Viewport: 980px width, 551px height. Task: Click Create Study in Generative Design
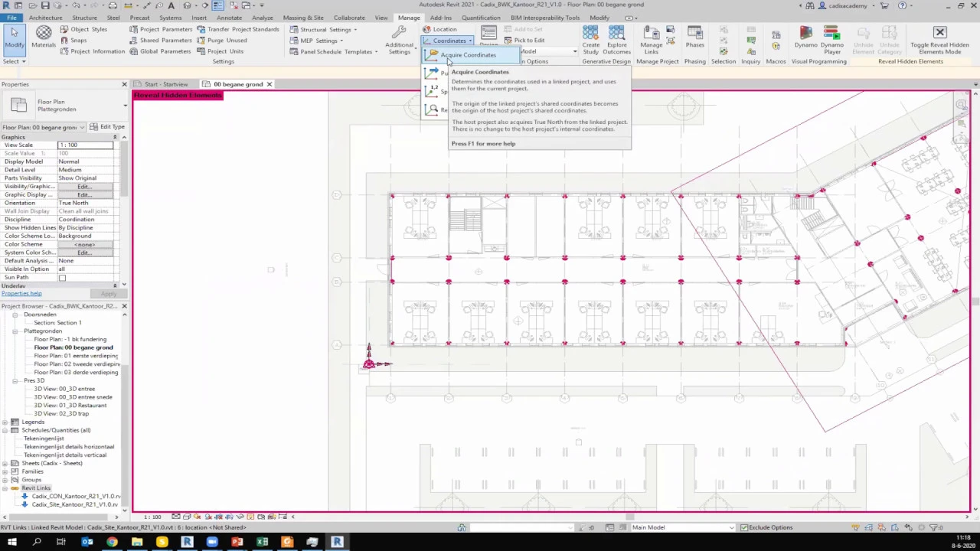pyautogui.click(x=590, y=40)
